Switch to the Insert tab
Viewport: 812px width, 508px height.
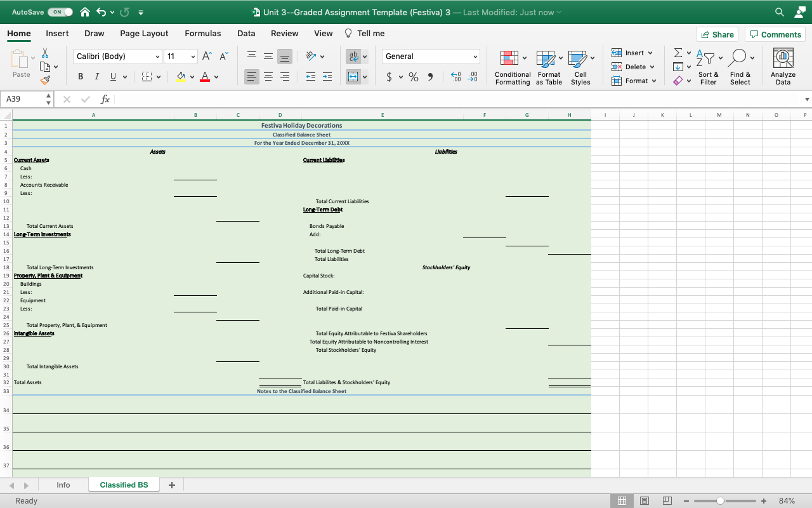click(x=57, y=34)
